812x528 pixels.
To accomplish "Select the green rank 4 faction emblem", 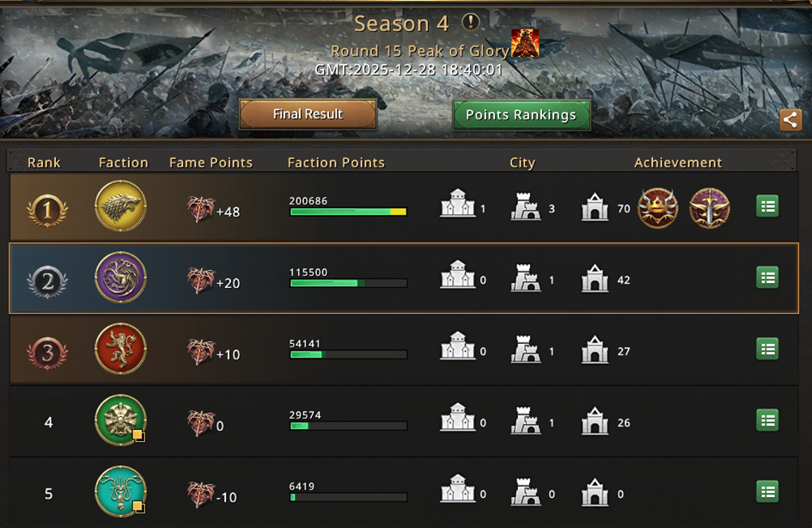I will pos(120,420).
